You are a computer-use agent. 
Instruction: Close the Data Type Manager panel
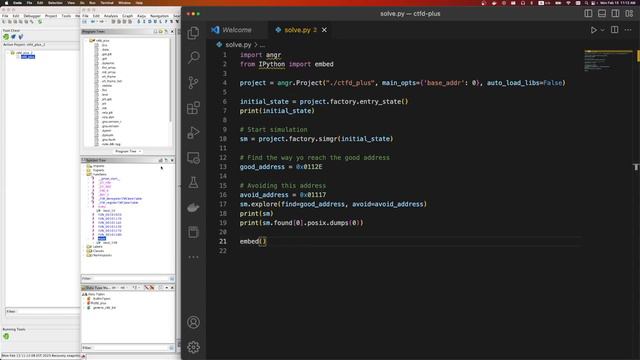pos(172,288)
